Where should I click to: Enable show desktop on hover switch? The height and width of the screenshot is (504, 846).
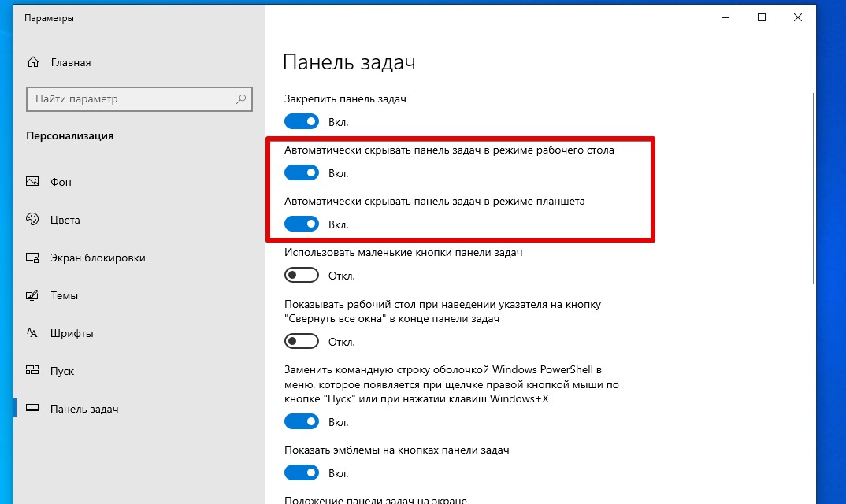(x=302, y=341)
